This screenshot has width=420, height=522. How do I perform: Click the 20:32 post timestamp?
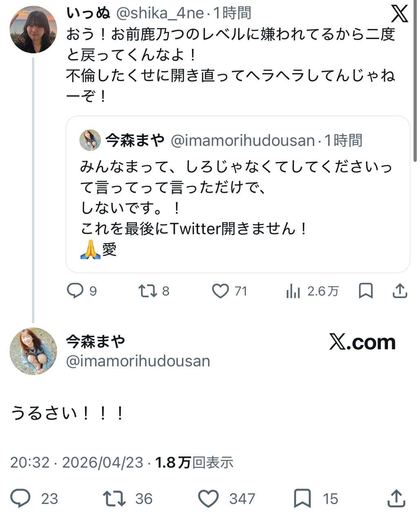pos(30,462)
